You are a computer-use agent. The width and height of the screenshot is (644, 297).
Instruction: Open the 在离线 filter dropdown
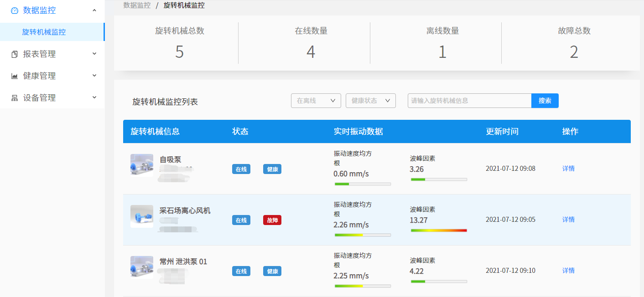pyautogui.click(x=316, y=101)
